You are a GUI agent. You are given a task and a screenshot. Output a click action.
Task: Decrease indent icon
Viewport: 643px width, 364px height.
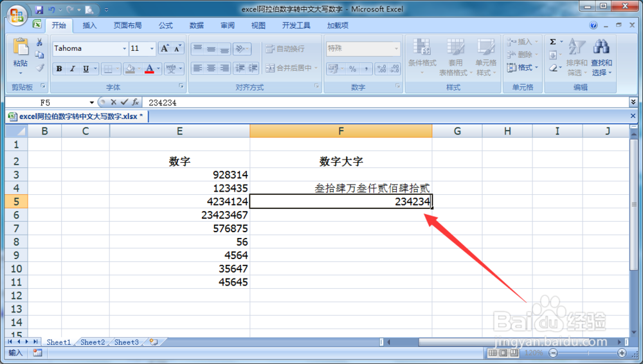pyautogui.click(x=240, y=68)
